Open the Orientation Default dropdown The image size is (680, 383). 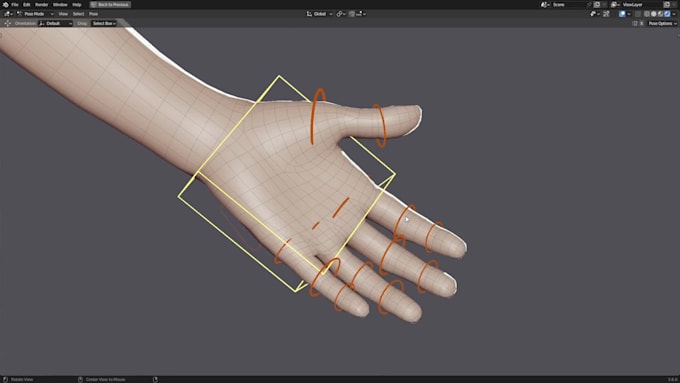click(x=55, y=23)
